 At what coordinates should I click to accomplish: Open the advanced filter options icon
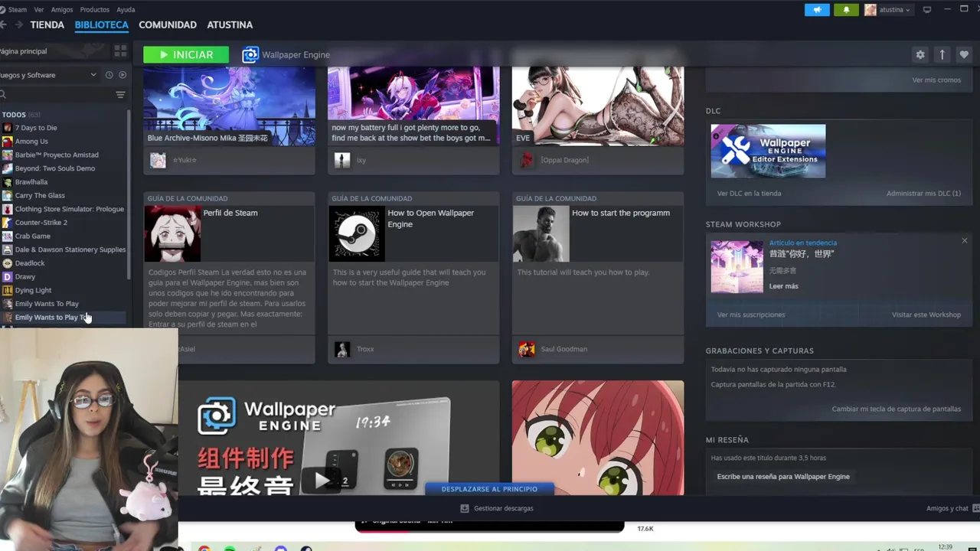120,95
